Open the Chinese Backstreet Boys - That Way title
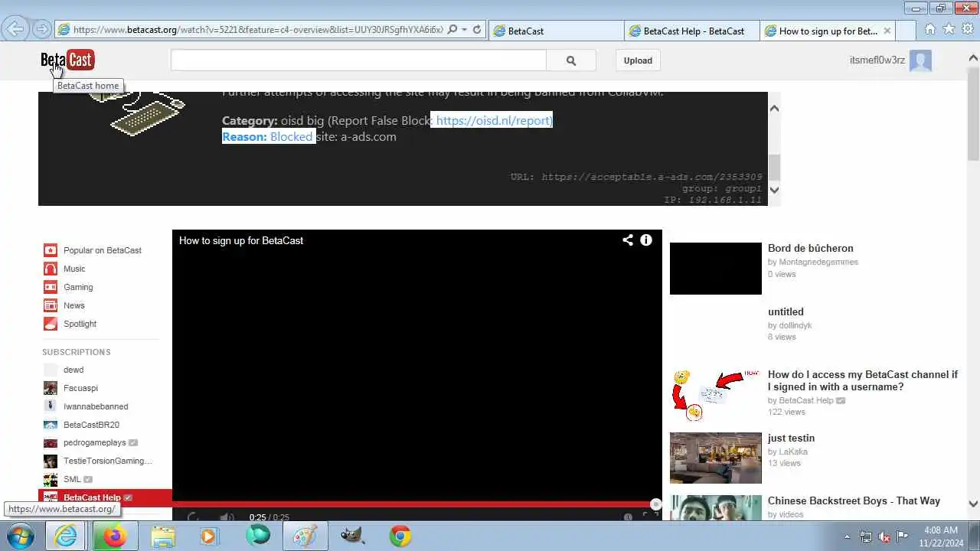 tap(854, 500)
